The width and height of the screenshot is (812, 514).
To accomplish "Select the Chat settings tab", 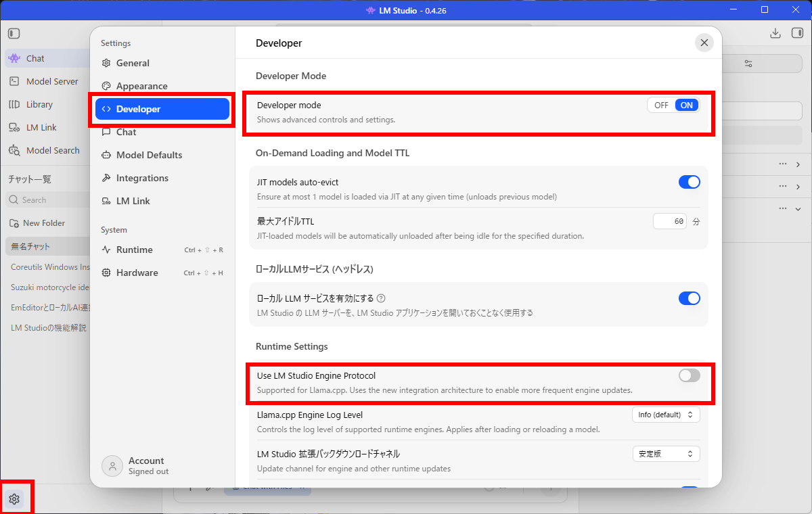I will pyautogui.click(x=162, y=132).
